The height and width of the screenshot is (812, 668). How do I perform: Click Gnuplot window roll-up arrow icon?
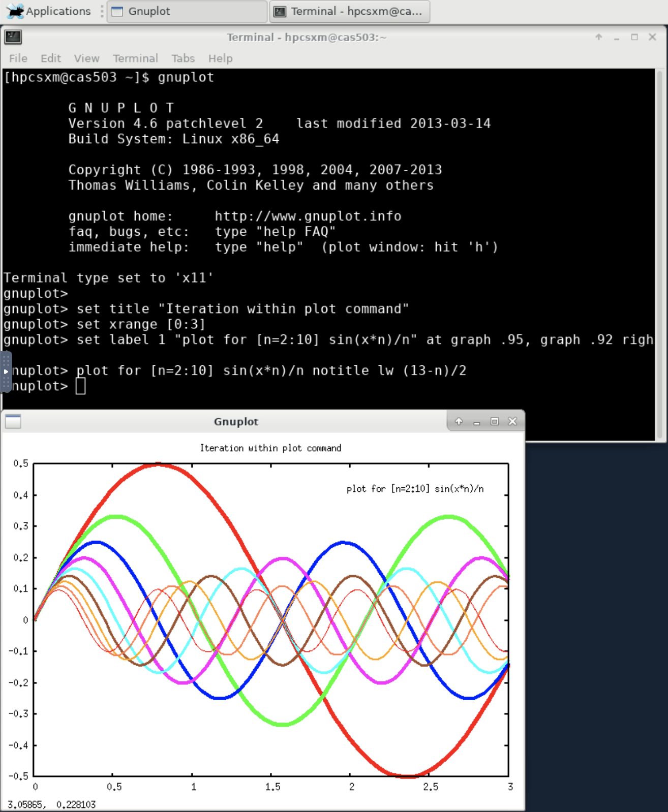pyautogui.click(x=459, y=421)
